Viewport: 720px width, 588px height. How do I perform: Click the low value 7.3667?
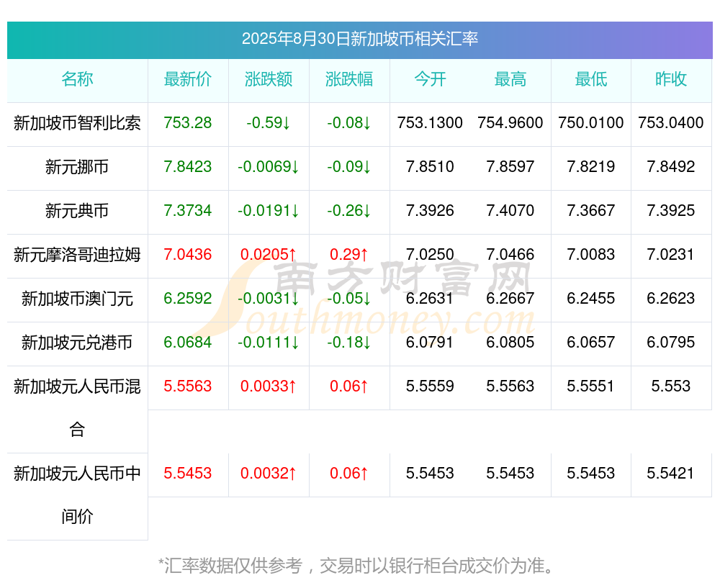click(x=591, y=211)
